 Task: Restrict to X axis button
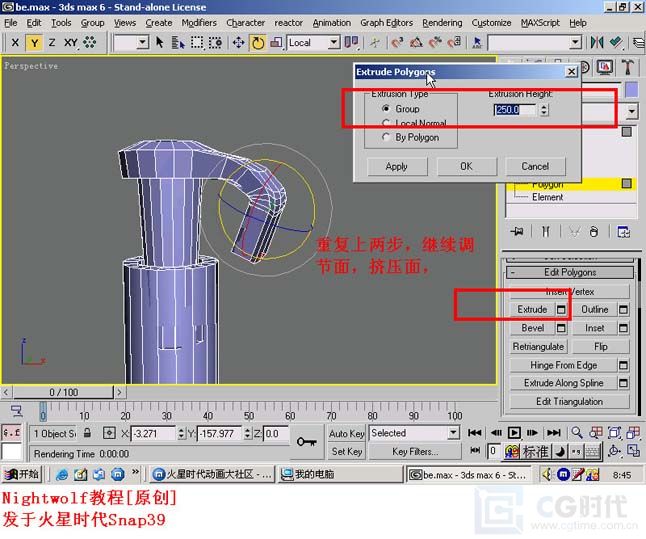pos(15,42)
